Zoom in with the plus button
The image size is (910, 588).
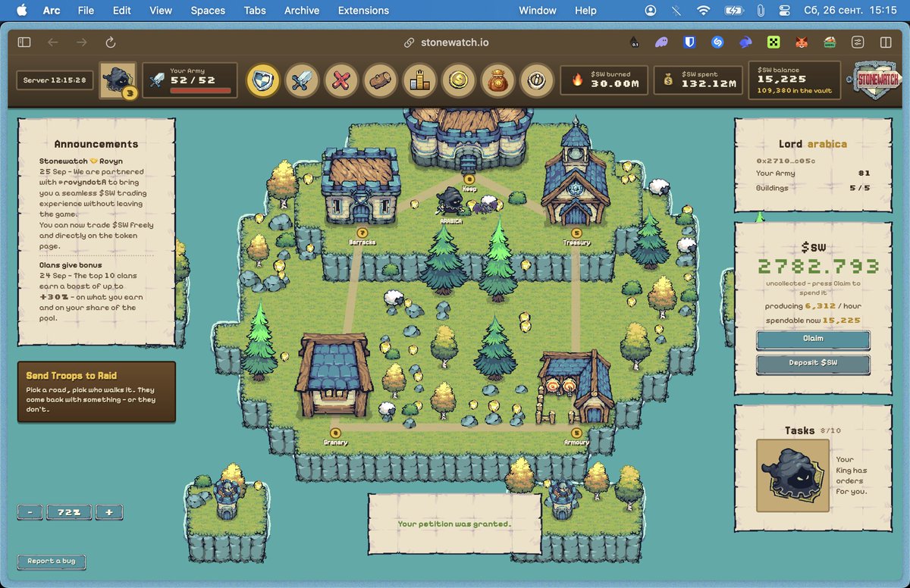(x=109, y=512)
